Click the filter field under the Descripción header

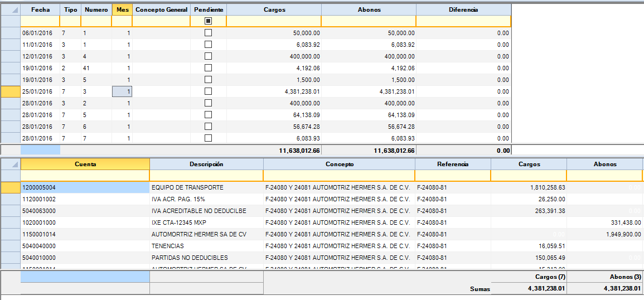pyautogui.click(x=206, y=176)
